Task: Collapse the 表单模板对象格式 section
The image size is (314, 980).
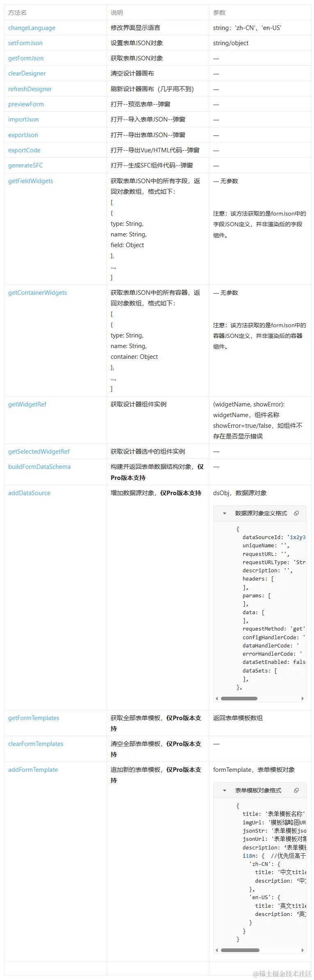Action: (x=224, y=790)
